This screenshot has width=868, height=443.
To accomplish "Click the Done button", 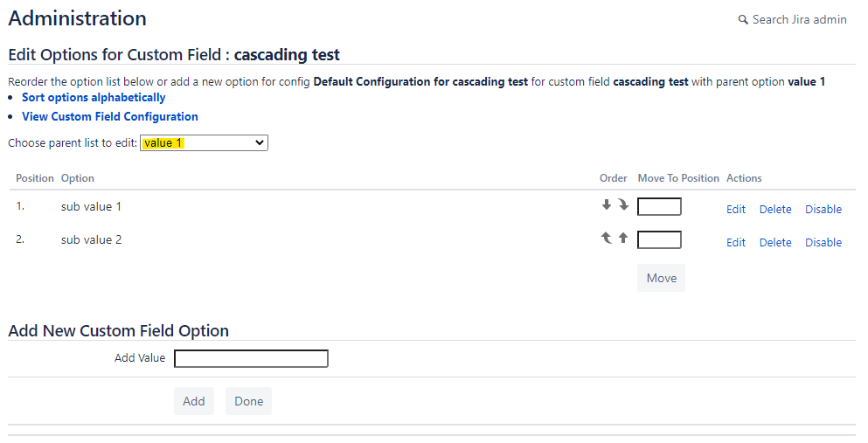I will tap(248, 401).
